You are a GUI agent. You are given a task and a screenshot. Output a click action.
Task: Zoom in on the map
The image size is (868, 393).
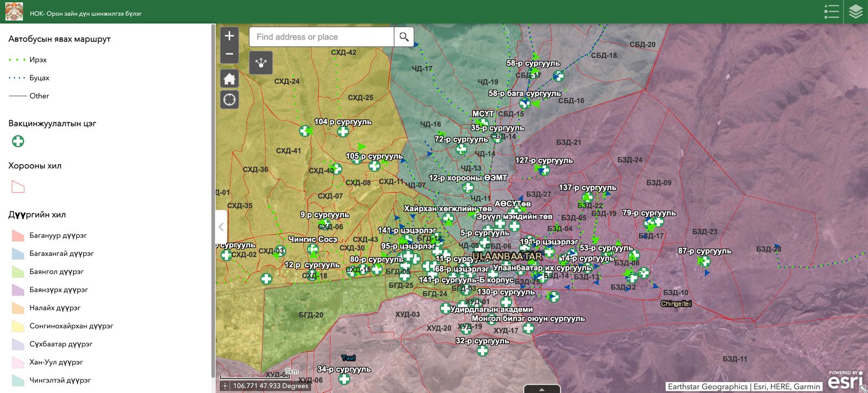tap(229, 36)
